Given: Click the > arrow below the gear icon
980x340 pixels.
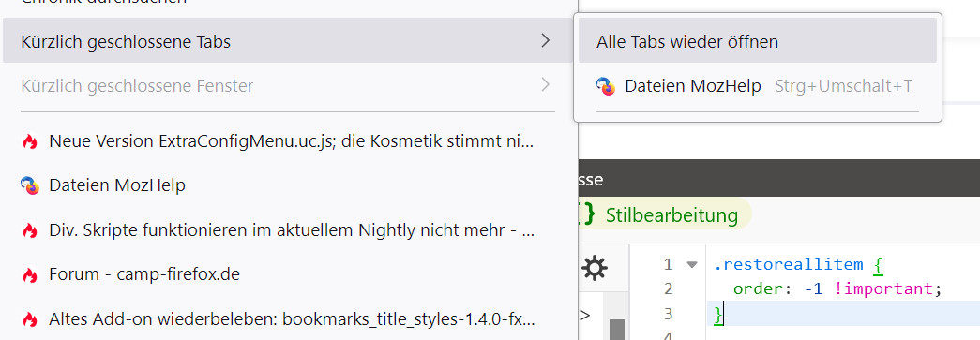Looking at the screenshot, I should pyautogui.click(x=585, y=315).
